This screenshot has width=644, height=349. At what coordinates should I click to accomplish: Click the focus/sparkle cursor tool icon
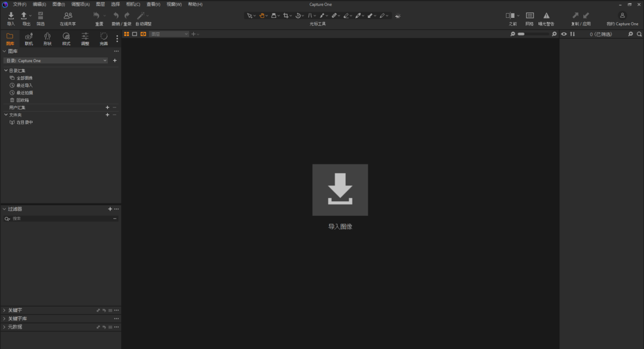coord(398,16)
